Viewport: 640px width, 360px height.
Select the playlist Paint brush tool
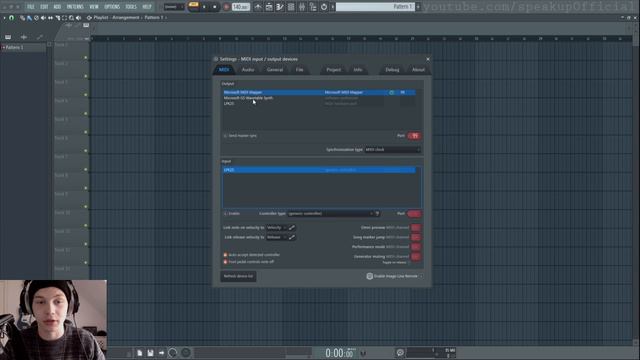(x=29, y=18)
